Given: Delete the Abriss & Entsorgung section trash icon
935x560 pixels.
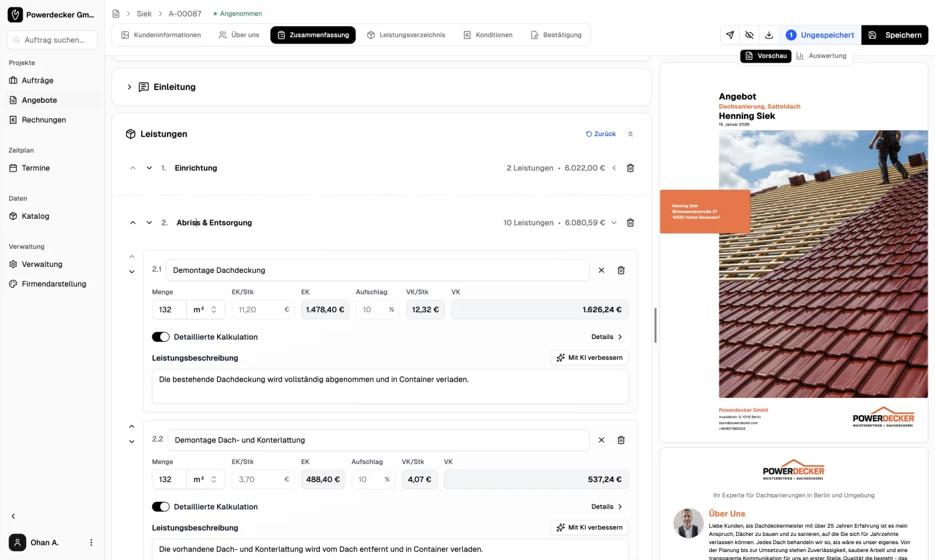Looking at the screenshot, I should [x=630, y=223].
